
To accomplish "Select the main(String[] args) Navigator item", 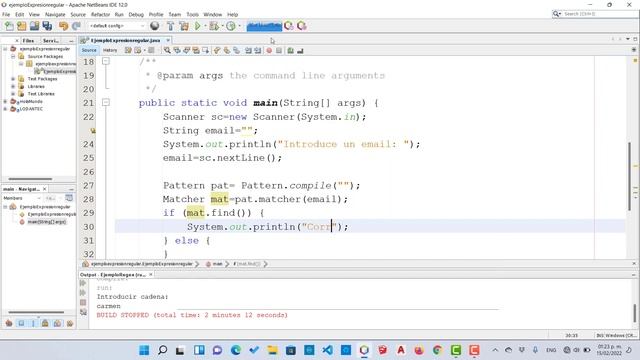I will coord(47,222).
